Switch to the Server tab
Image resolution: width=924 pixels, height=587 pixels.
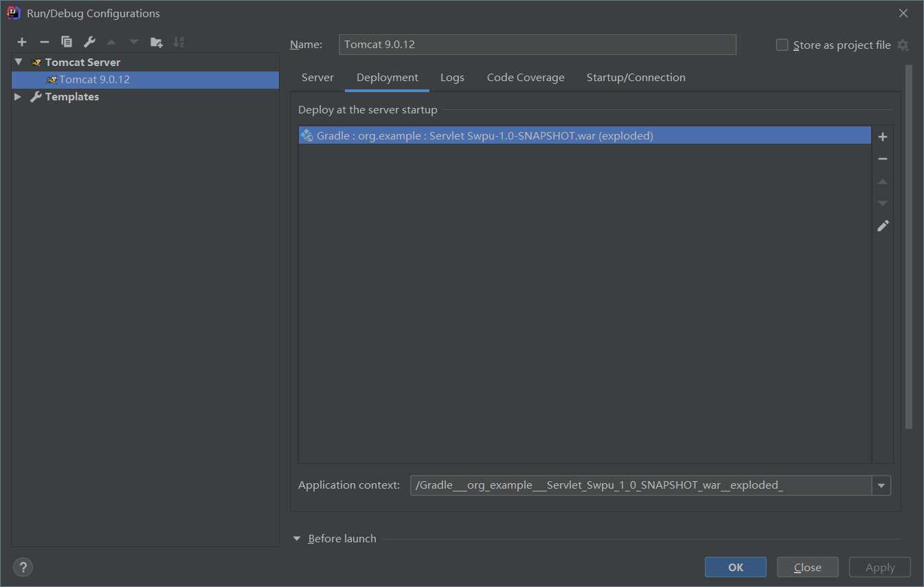(317, 78)
